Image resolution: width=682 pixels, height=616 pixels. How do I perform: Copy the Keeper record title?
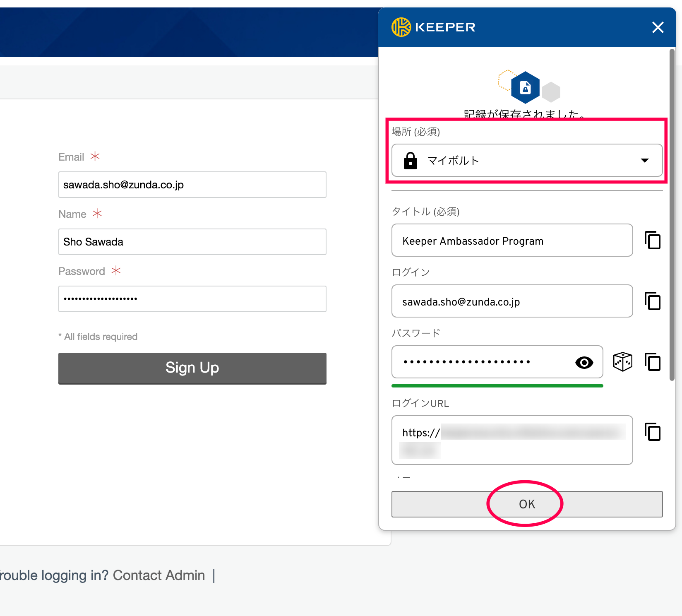tap(653, 241)
